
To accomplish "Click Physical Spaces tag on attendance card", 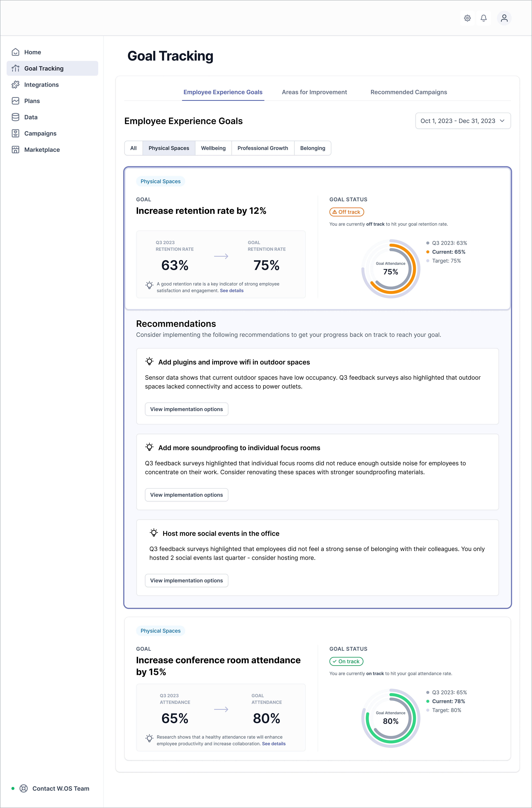I will tap(160, 631).
